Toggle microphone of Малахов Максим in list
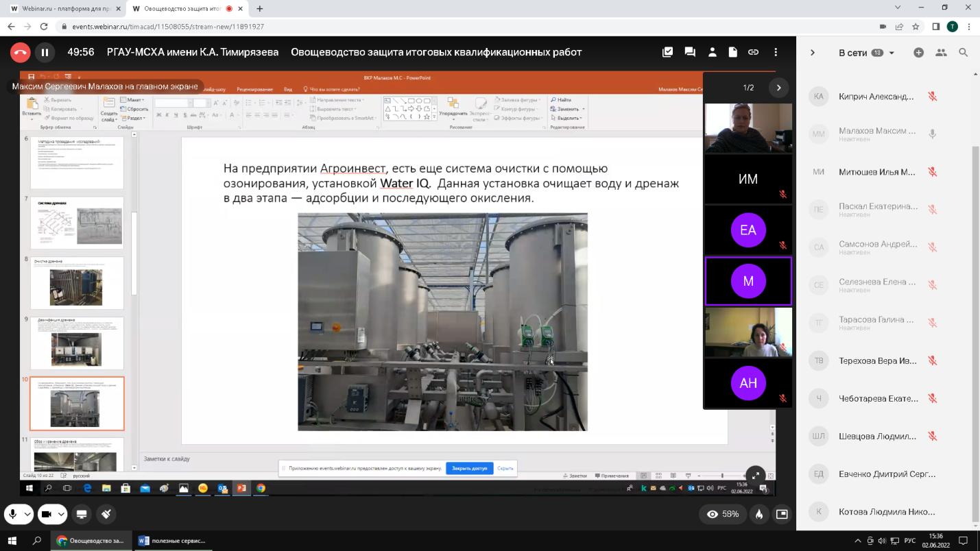 933,134
